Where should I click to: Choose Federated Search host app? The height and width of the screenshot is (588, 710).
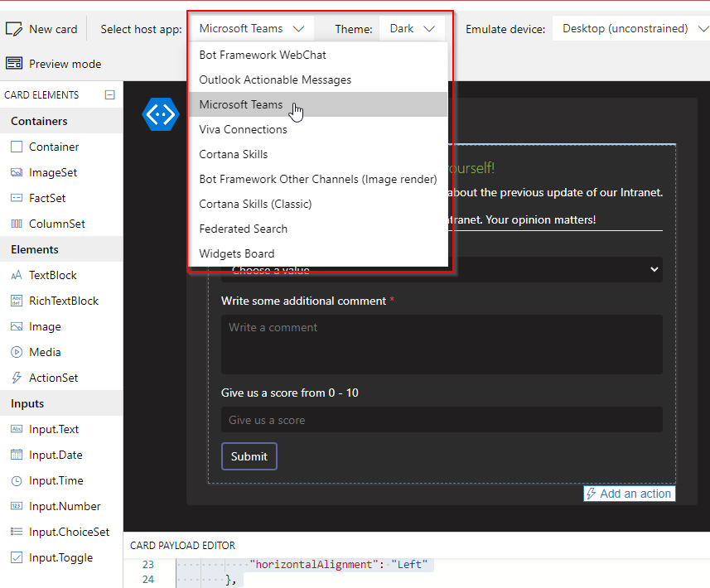click(x=318, y=229)
